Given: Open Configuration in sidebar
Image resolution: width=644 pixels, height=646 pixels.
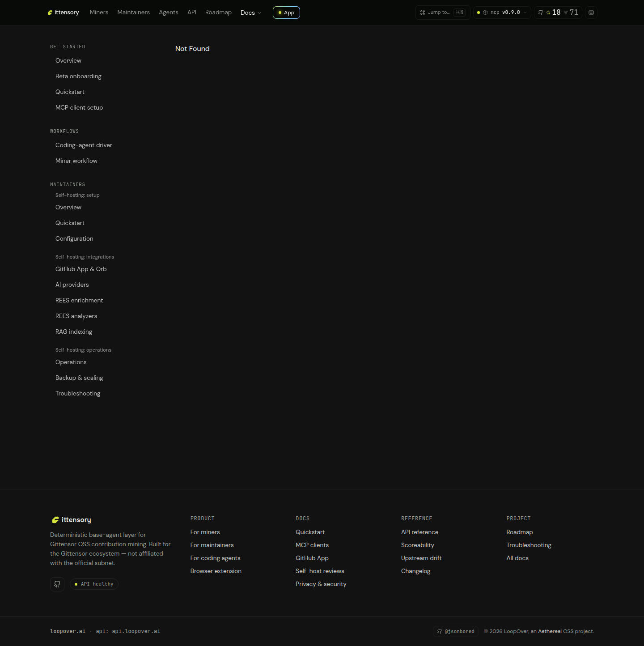Looking at the screenshot, I should (74, 238).
